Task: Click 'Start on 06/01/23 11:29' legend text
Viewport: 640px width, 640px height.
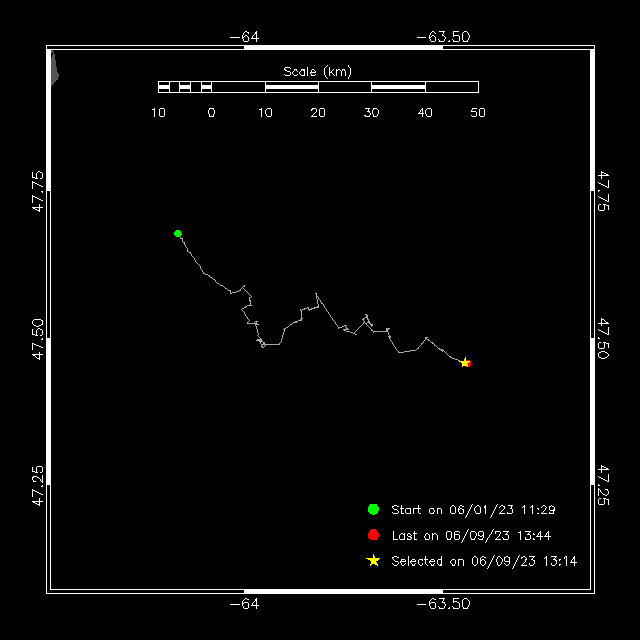Action: (473, 510)
